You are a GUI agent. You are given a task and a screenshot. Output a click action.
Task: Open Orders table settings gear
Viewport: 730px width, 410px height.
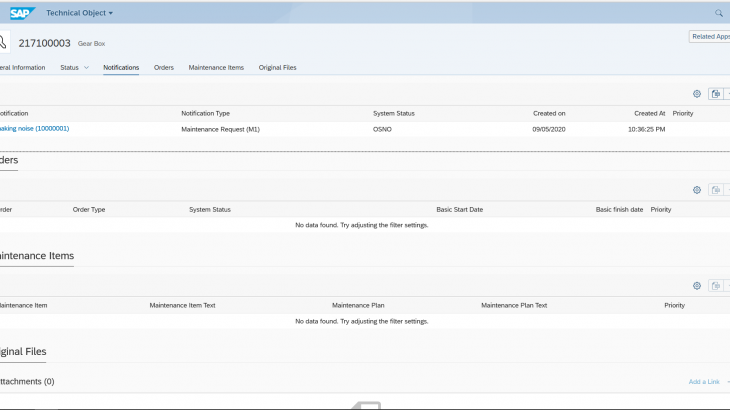697,190
